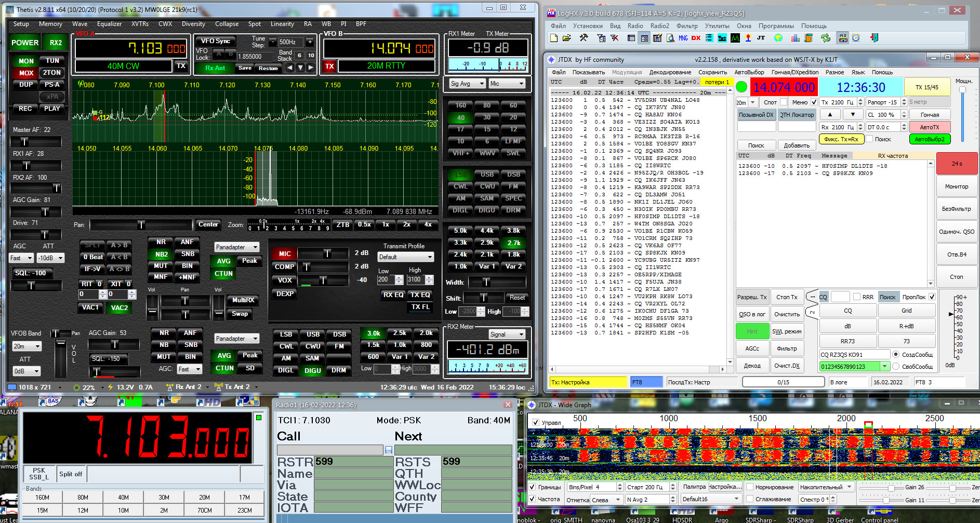The image size is (980, 523).
Task: Open the Equalizer menu in Thetis
Action: (x=109, y=24)
